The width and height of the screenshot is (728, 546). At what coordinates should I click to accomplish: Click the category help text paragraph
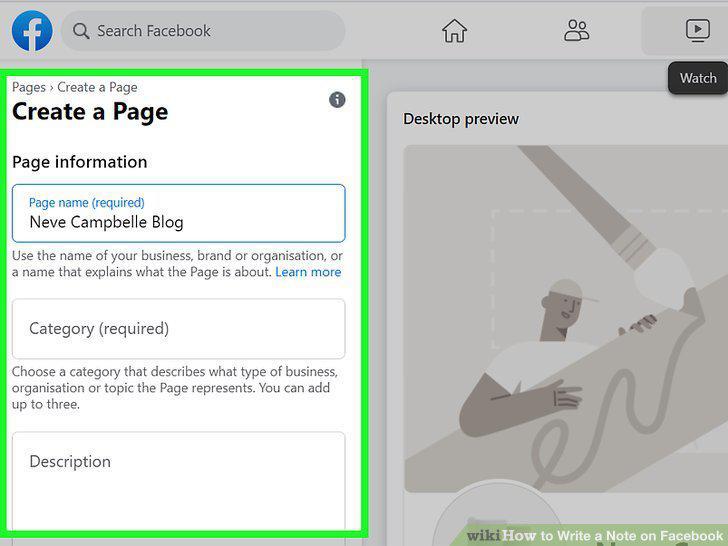(x=175, y=388)
